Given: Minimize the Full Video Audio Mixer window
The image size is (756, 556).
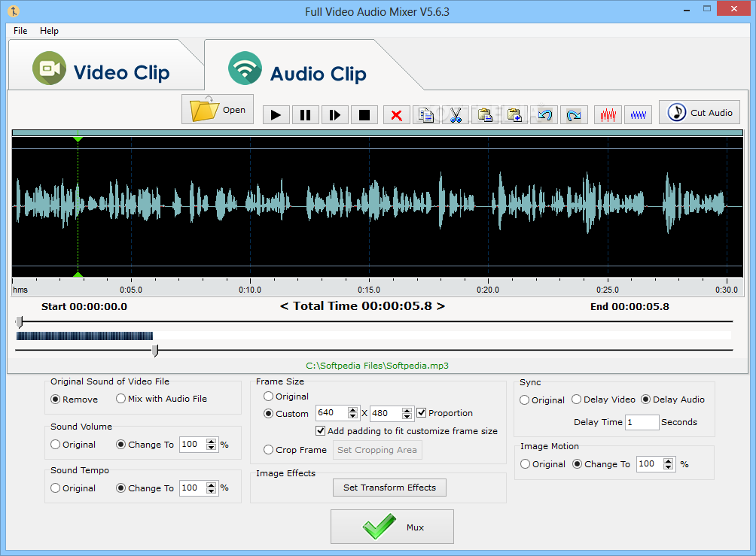Looking at the screenshot, I should point(686,10).
